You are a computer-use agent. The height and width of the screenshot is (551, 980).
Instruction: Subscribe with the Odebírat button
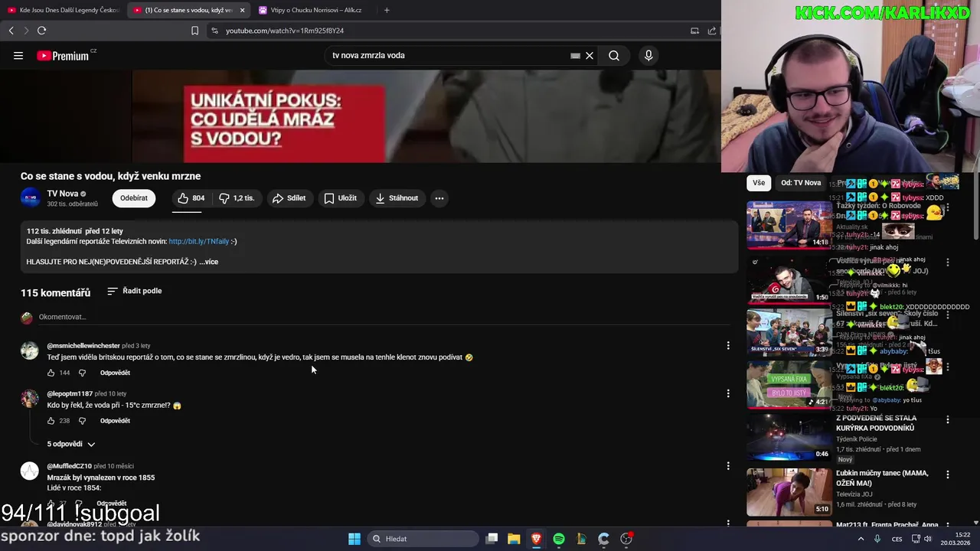[134, 198]
